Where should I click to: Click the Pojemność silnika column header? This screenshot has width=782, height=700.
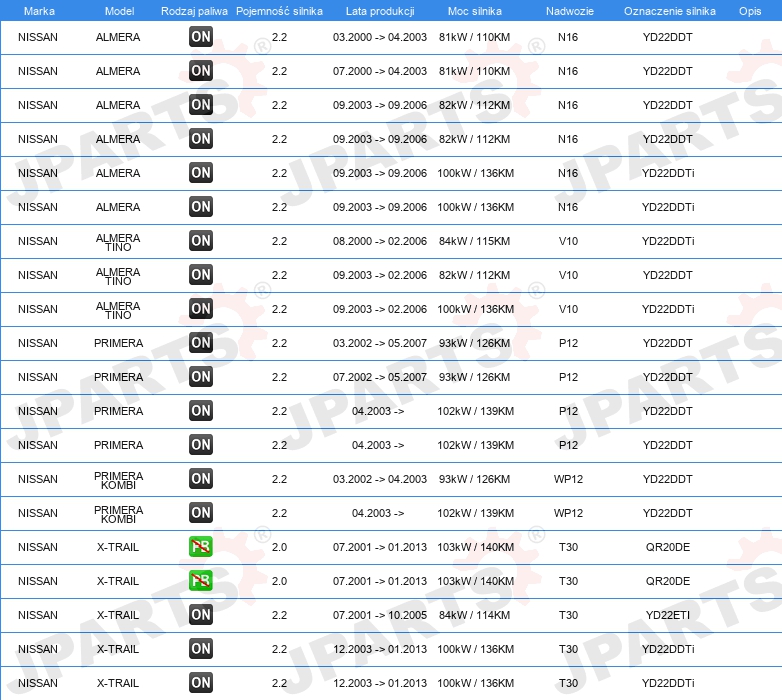279,11
